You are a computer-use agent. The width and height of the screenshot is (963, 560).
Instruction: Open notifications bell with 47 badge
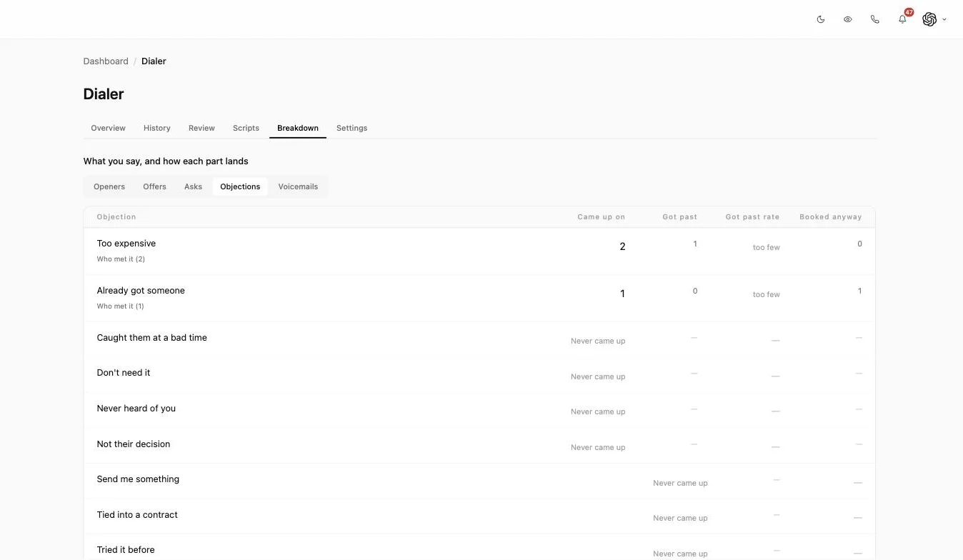tap(903, 19)
